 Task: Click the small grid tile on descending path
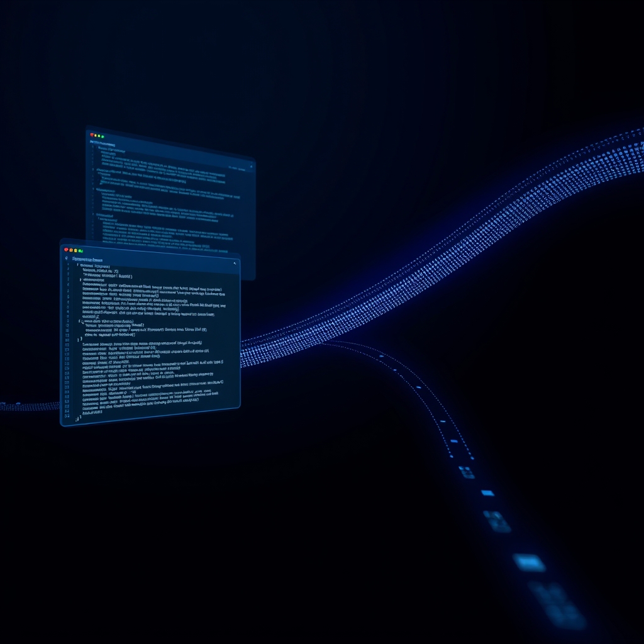(x=466, y=472)
